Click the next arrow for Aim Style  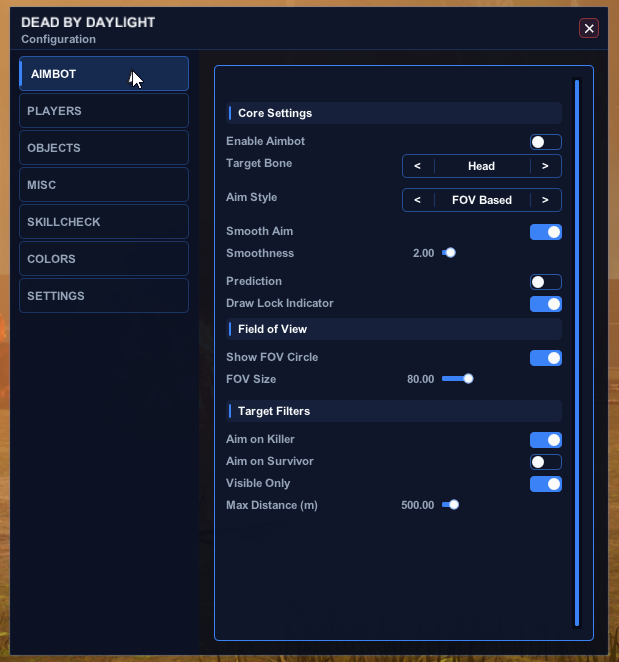click(545, 200)
